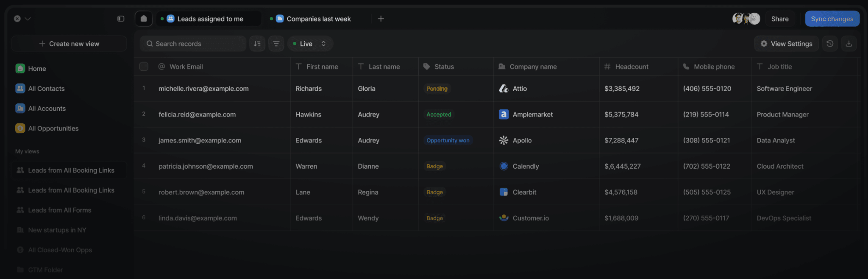Toggle the sidebar collapse icon
This screenshot has width=868, height=279.
pyautogui.click(x=121, y=19)
